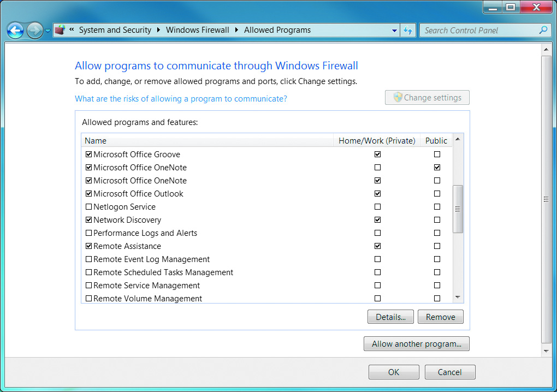The width and height of the screenshot is (557, 392).
Task: Click list scrollbar up arrow
Action: click(458, 139)
